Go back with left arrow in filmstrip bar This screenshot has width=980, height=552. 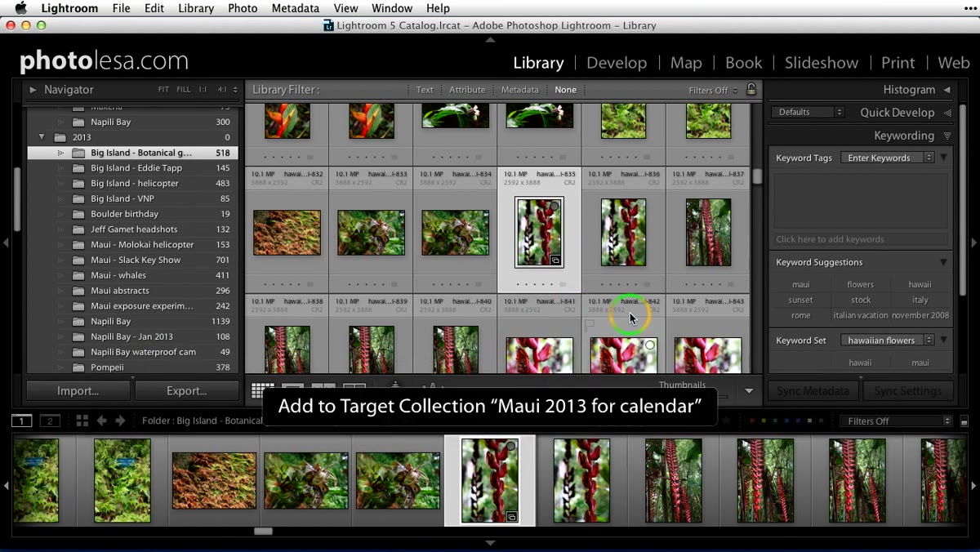point(101,421)
